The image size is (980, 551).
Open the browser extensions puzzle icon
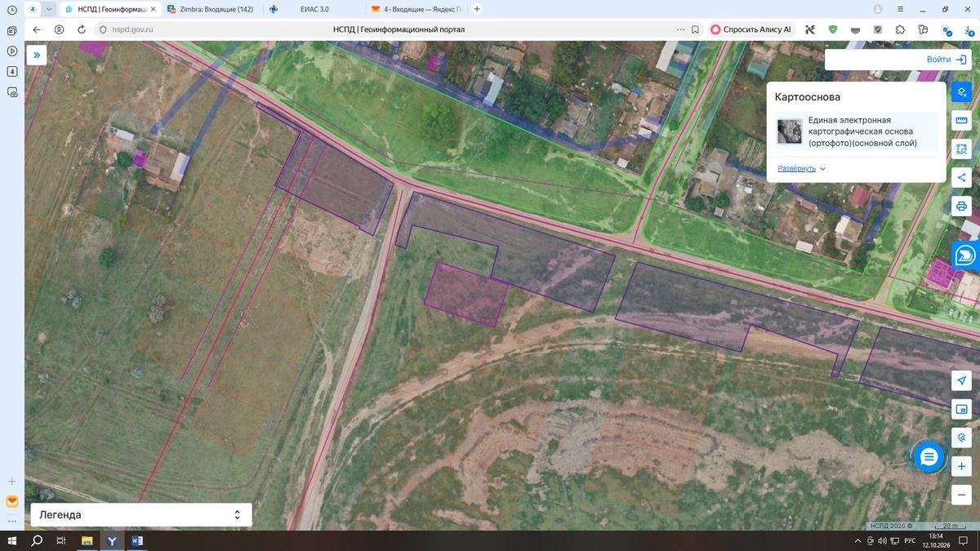(x=900, y=29)
